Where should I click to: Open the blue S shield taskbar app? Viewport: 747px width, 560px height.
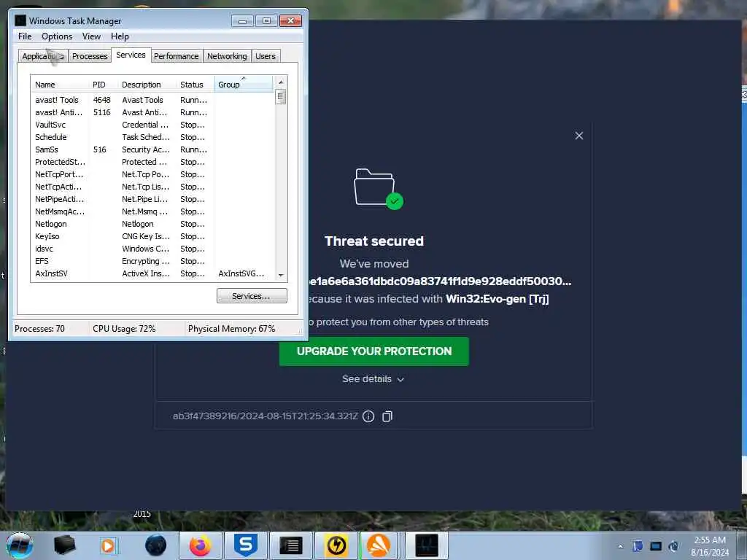(246, 545)
